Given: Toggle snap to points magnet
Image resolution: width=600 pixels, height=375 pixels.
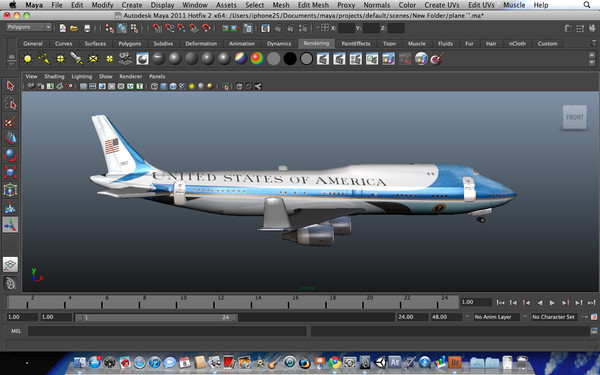Looking at the screenshot, I should 181,28.
